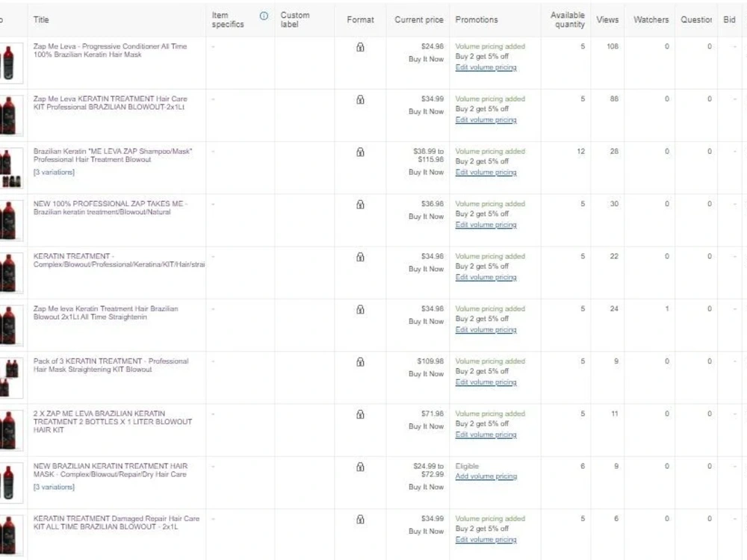Viewport: 747px width, 560px height.
Task: Open thumbnail of Zap Me Leva Progressive Conditioner
Action: click(10, 63)
